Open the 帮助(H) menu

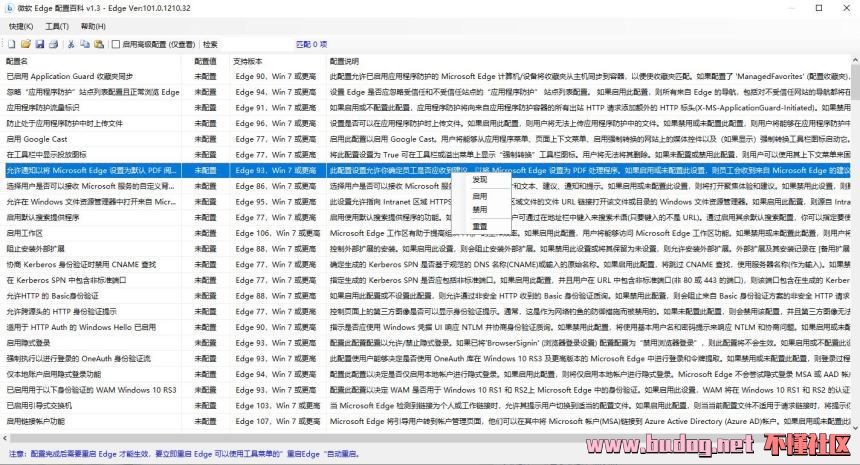93,26
